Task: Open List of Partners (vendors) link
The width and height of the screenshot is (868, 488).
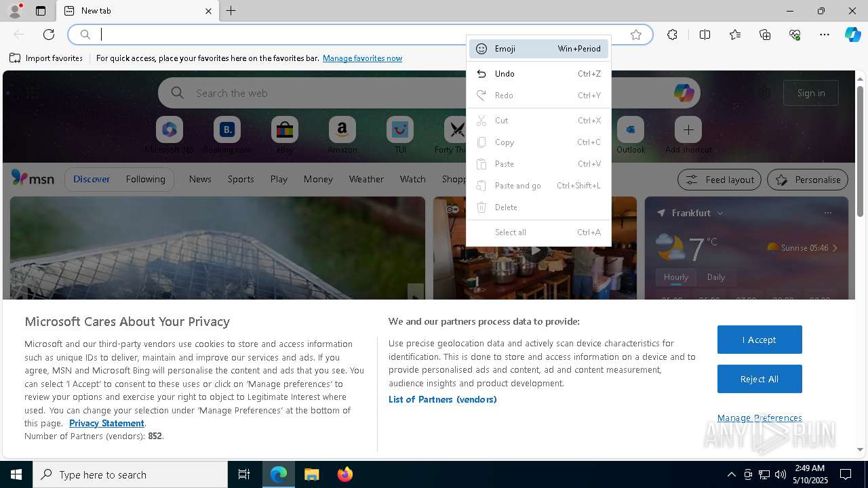Action: (x=443, y=399)
